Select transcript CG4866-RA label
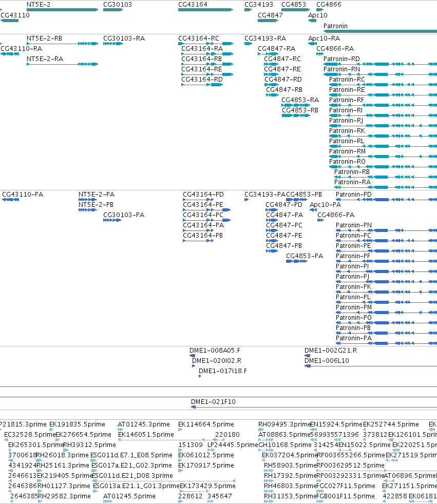The width and height of the screenshot is (437, 504). tap(335, 49)
